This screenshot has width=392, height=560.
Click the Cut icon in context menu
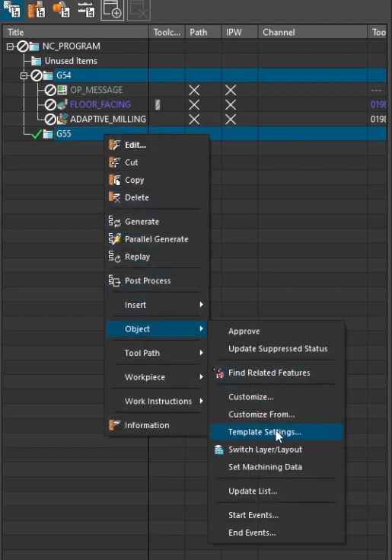tap(114, 162)
